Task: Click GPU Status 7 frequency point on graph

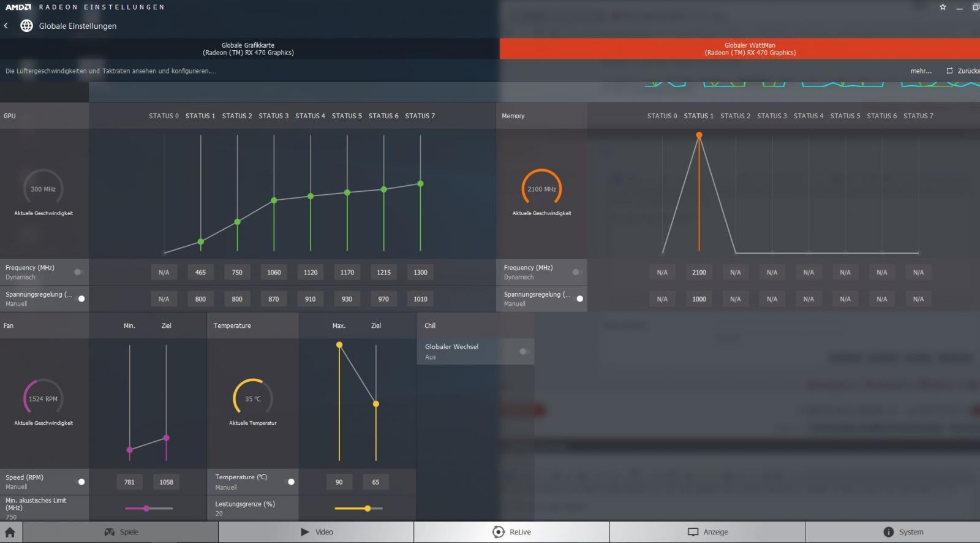Action: pyautogui.click(x=420, y=183)
